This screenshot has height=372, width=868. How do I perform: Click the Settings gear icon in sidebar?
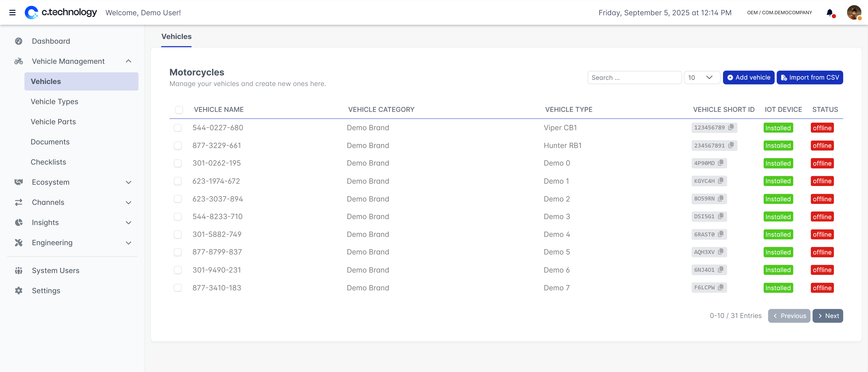coord(19,290)
